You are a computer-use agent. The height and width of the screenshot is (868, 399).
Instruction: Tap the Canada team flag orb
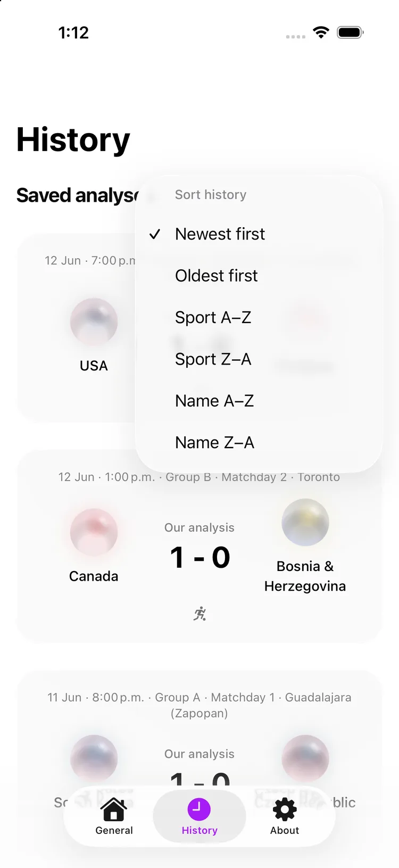point(94,532)
